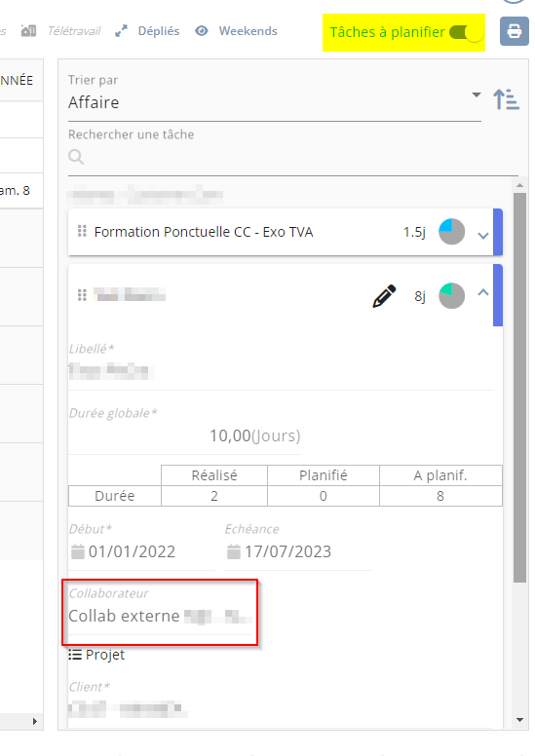The height and width of the screenshot is (756, 535).
Task: Click the pencil edit icon on 8j task
Action: coord(384,295)
